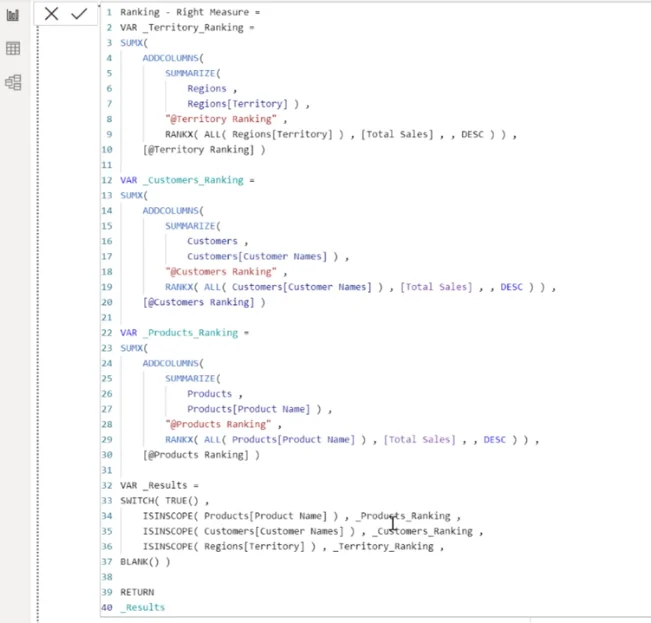Screen dimensions: 651x623
Task: Click SUMMARIZE on line 15
Action: pyautogui.click(x=190, y=226)
